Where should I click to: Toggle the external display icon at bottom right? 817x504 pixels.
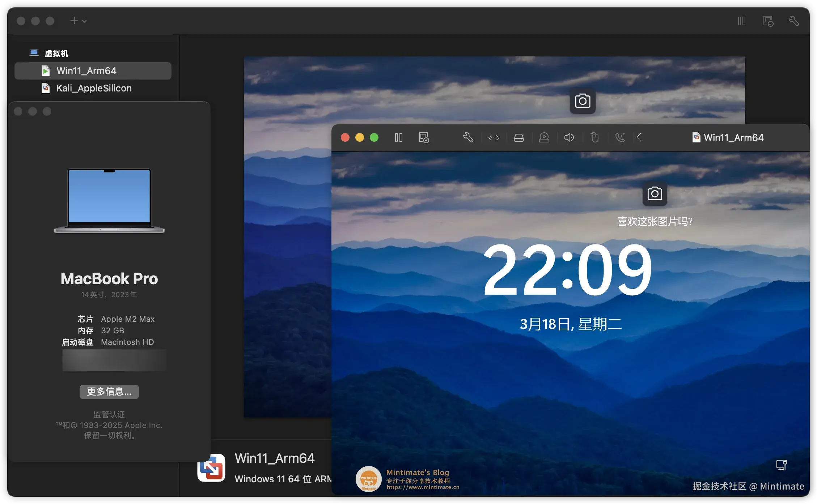[x=781, y=465]
